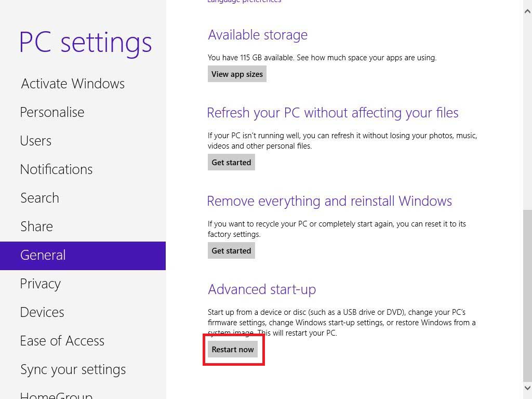This screenshot has width=532, height=399.
Task: Click the scrollbar track above the thumb
Action: (527, 104)
